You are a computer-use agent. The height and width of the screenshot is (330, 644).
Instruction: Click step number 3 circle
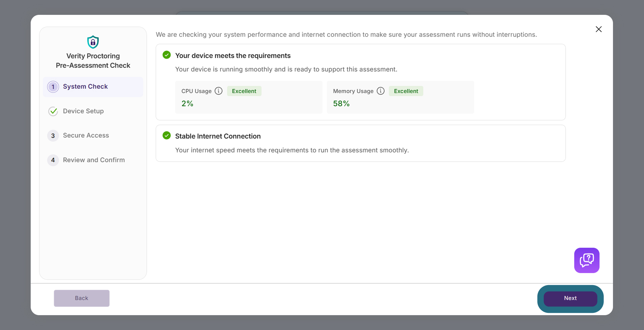click(53, 136)
